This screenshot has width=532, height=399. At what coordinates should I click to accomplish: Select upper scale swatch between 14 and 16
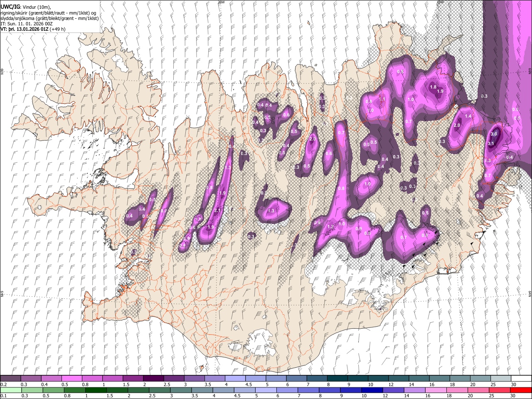pyautogui.click(x=419, y=378)
